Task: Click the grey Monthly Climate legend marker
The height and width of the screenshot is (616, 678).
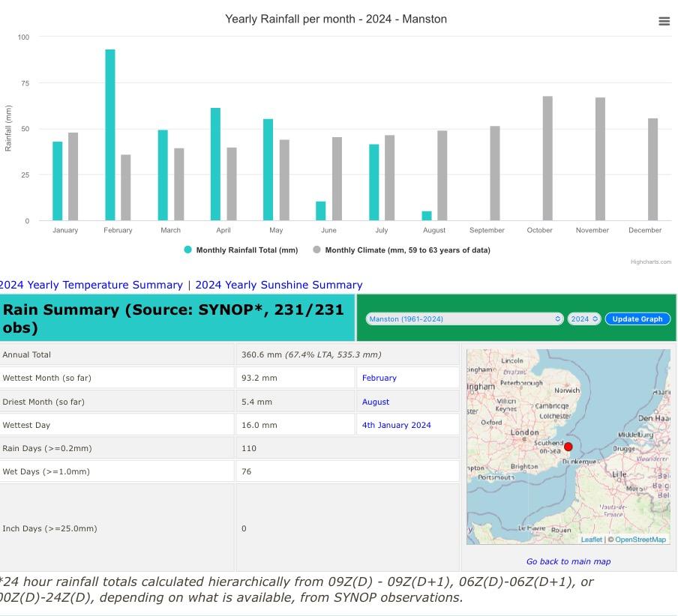Action: pyautogui.click(x=317, y=250)
